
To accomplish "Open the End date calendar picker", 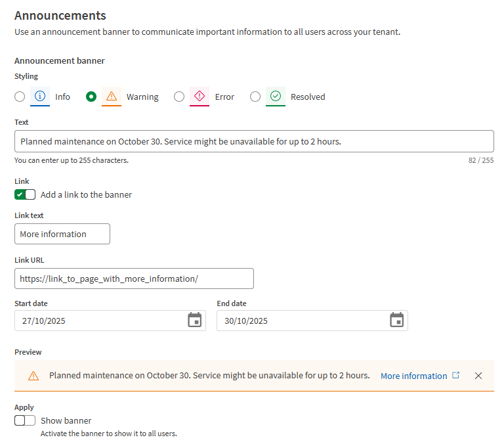I will point(396,321).
